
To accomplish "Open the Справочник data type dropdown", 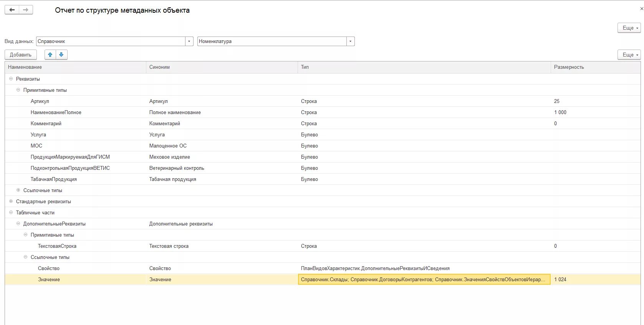I will tap(189, 41).
